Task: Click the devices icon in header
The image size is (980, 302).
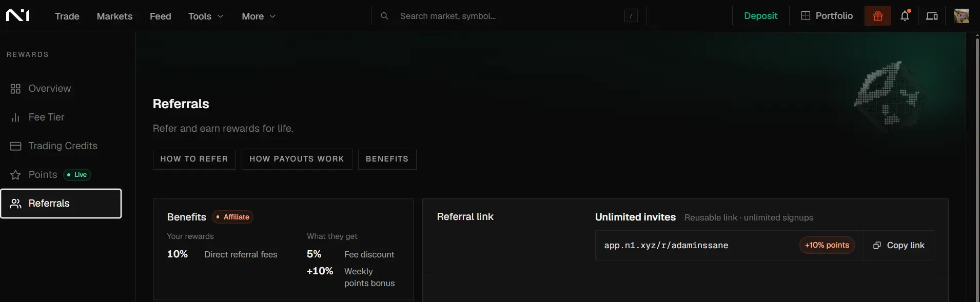Action: point(932,16)
